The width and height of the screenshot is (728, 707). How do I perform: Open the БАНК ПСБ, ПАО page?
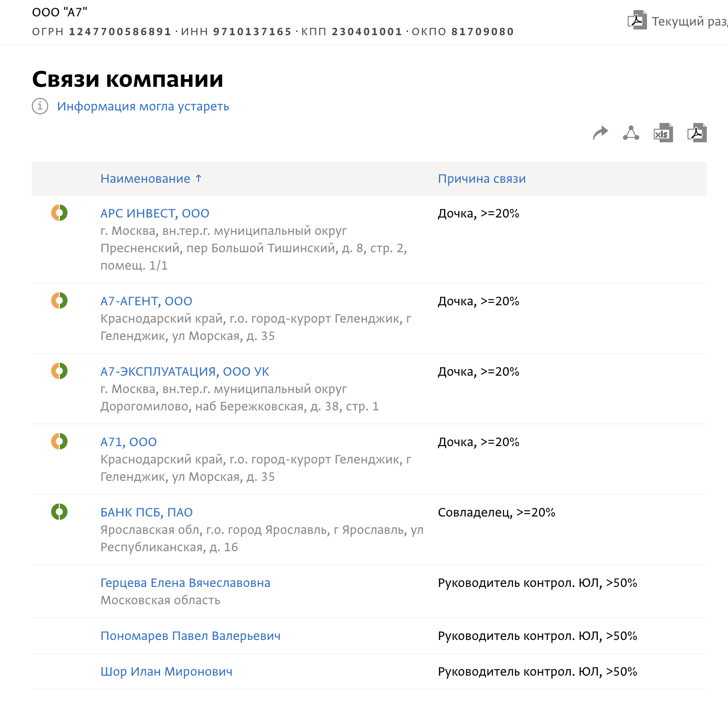pyautogui.click(x=146, y=512)
